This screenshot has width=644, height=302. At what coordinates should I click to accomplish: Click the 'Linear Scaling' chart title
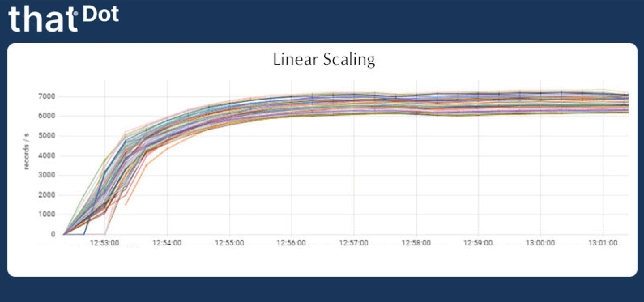[324, 60]
